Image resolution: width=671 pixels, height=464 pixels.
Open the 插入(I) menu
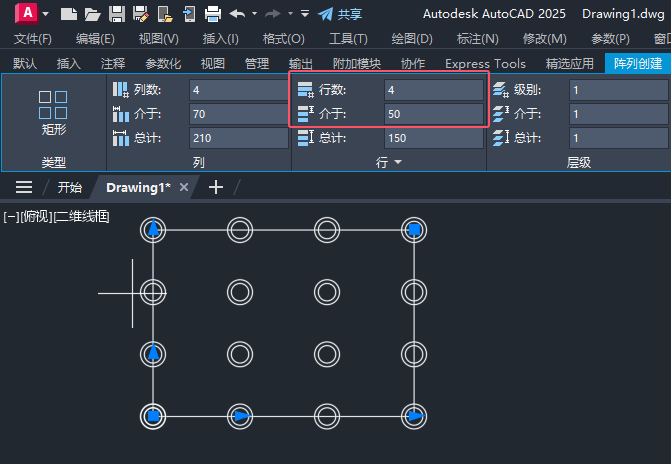click(x=220, y=39)
